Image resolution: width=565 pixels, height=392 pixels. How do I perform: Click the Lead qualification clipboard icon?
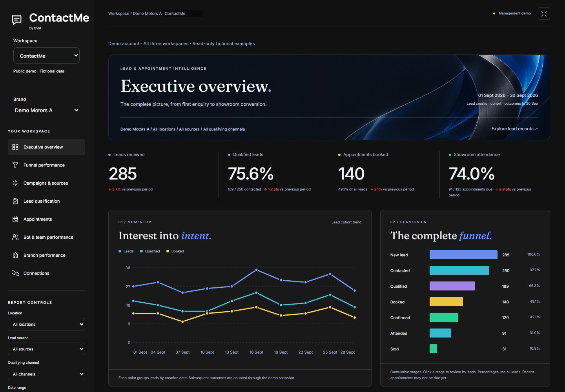tap(15, 201)
